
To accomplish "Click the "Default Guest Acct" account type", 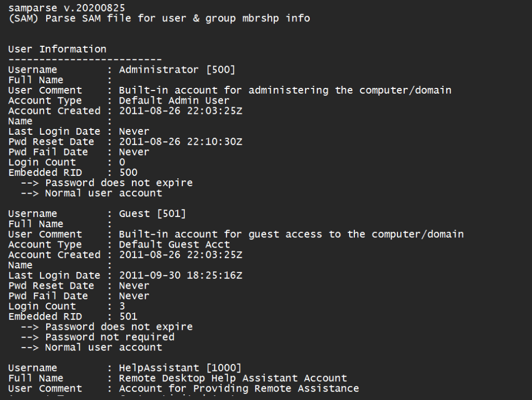I will 174,244.
